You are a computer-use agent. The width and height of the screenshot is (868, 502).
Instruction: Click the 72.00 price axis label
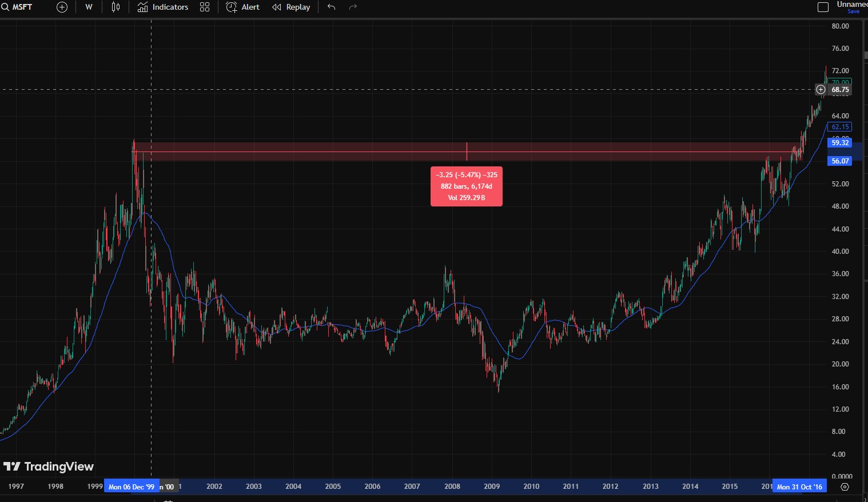tap(840, 71)
